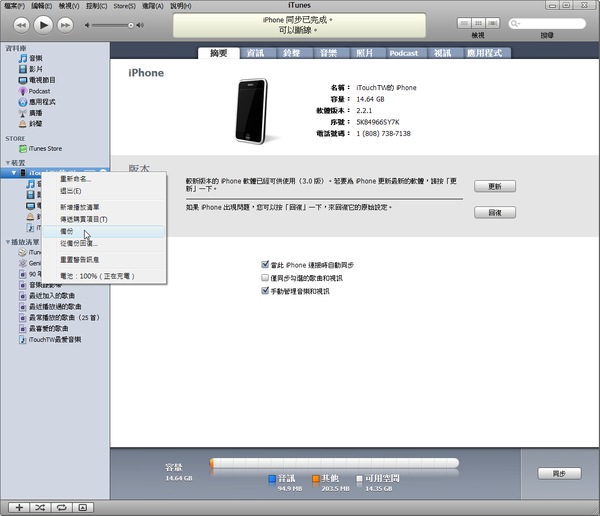The image size is (600, 516).
Task: Choose 重新命名 in context menu
Action: [104, 179]
